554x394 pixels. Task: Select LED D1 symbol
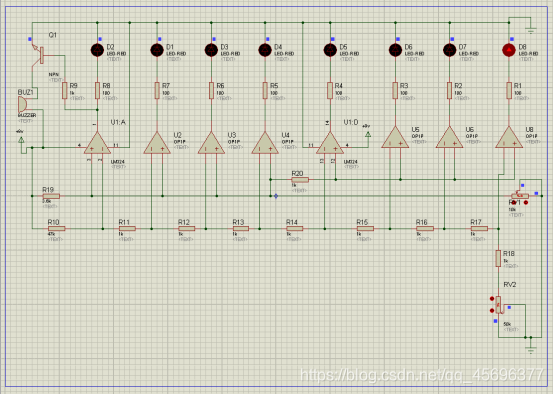pyautogui.click(x=157, y=50)
